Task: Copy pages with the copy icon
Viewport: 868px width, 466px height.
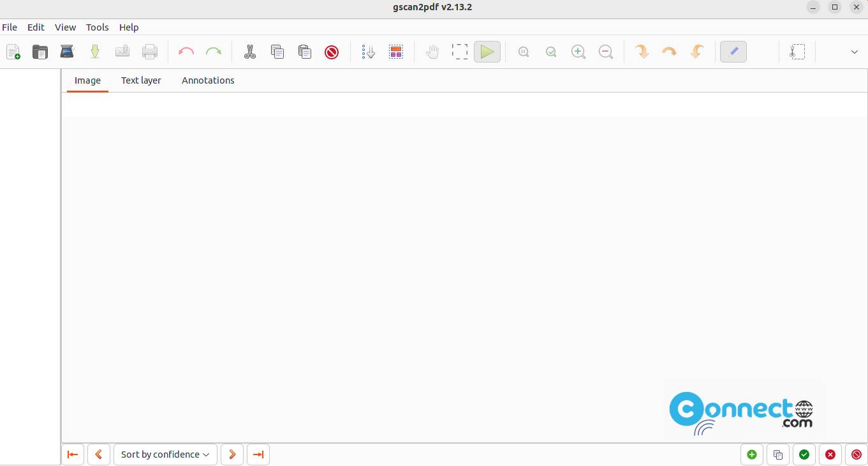Action: [x=277, y=52]
